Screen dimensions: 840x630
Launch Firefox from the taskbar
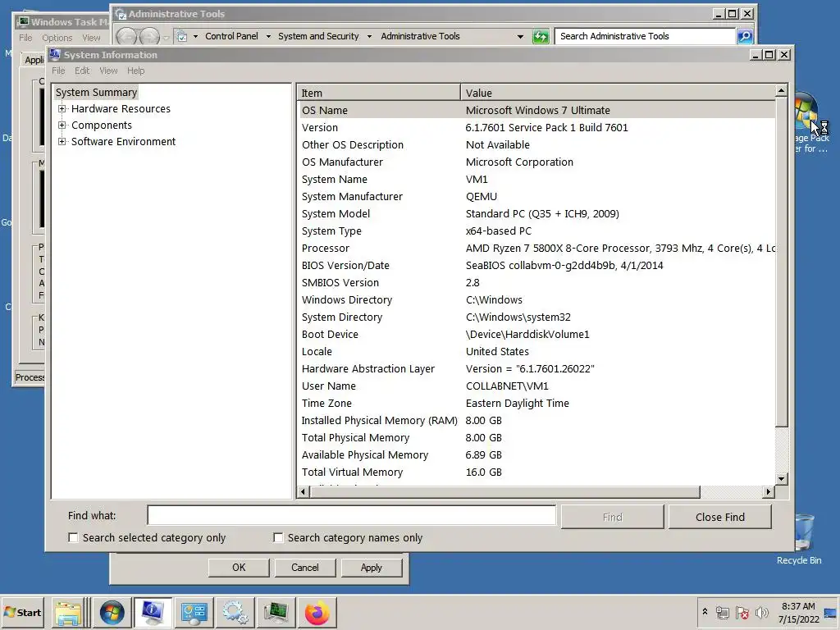[317, 612]
